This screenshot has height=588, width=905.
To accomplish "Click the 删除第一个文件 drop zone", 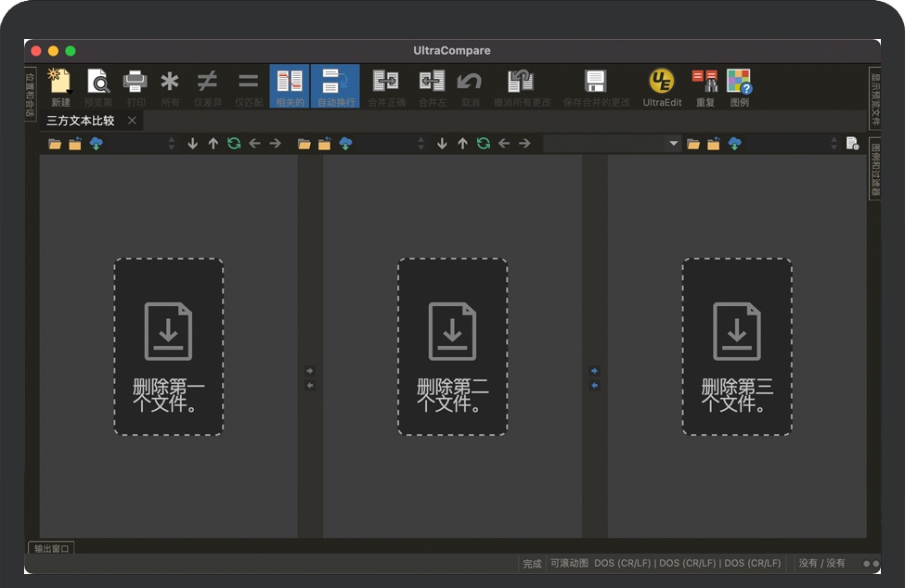I will (169, 347).
